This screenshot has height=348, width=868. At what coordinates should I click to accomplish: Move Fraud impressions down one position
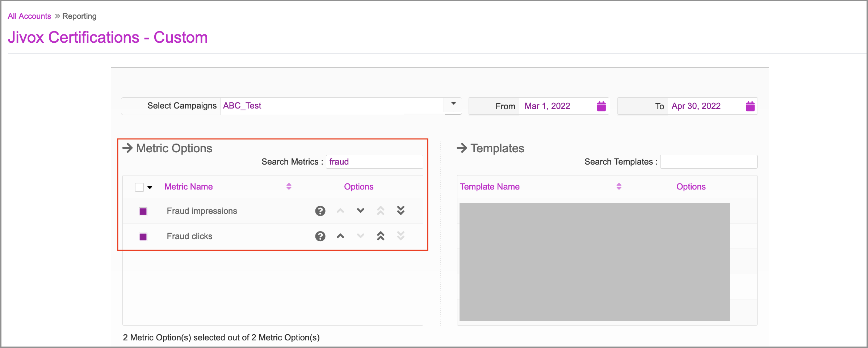360,211
